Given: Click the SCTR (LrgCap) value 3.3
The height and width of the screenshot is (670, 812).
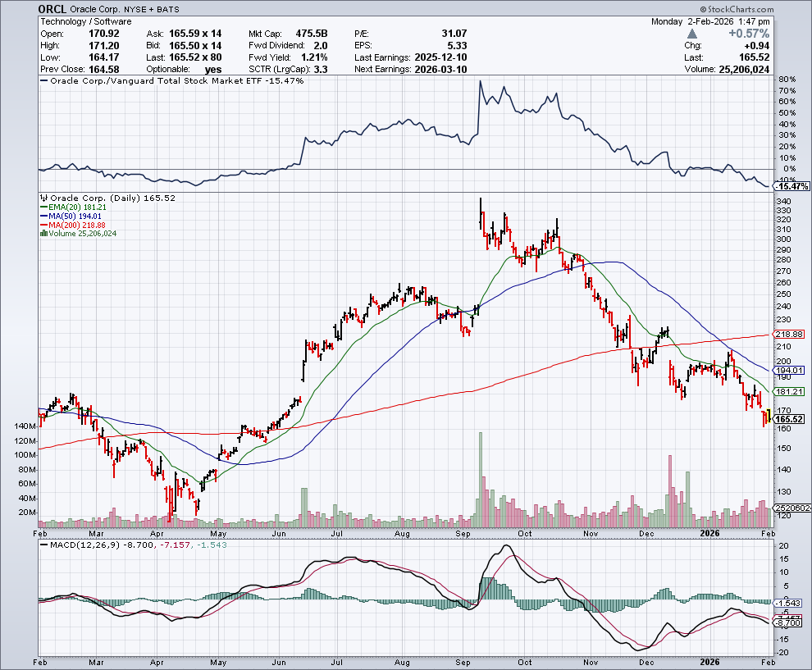Looking at the screenshot, I should click(x=322, y=70).
